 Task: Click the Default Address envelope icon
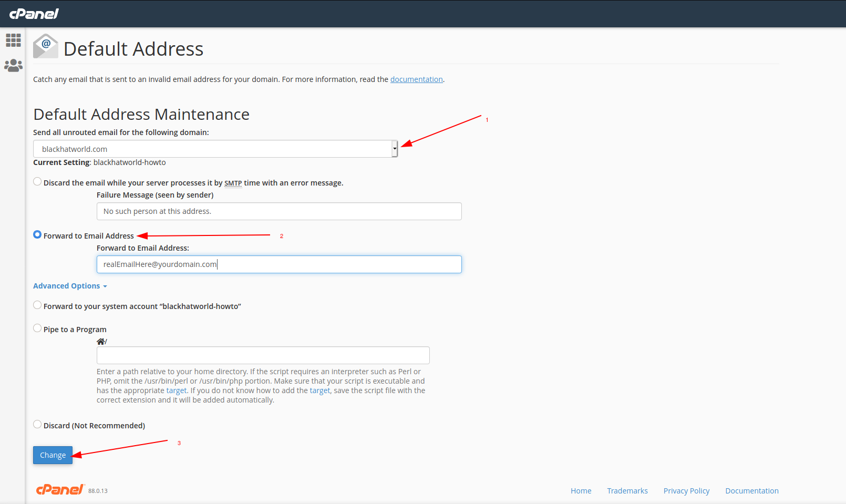tap(45, 47)
